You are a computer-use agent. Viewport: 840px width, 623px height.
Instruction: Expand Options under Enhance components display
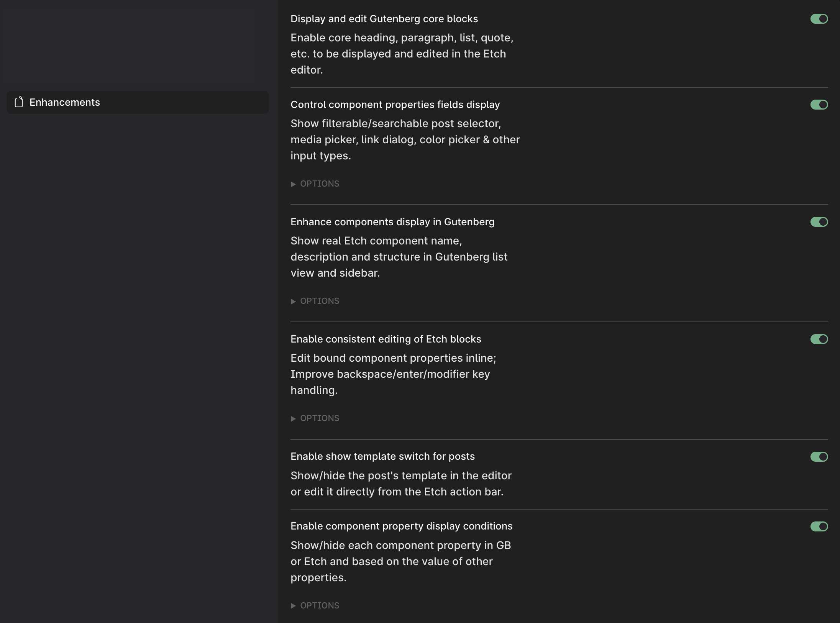(315, 301)
